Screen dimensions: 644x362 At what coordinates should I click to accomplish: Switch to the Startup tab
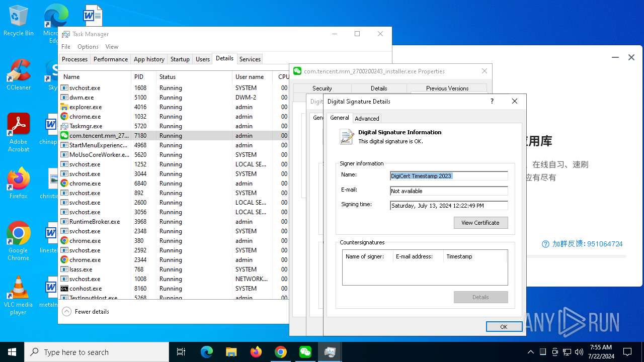click(180, 59)
